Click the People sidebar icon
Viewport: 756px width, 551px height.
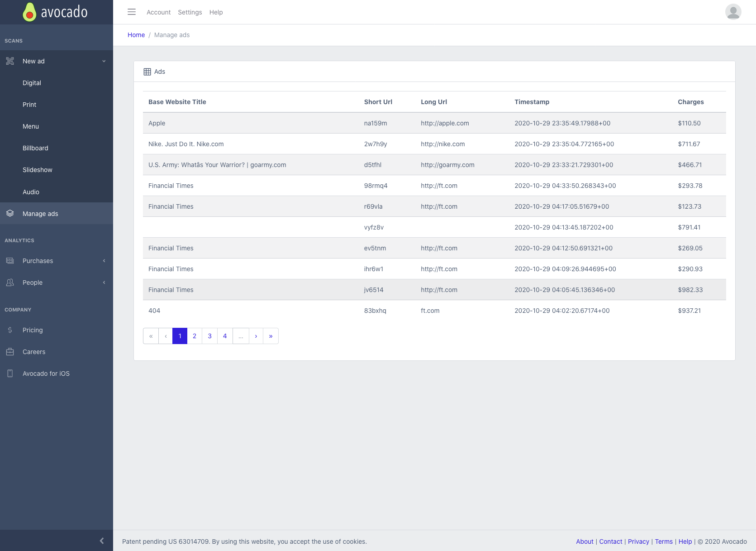pyautogui.click(x=10, y=283)
